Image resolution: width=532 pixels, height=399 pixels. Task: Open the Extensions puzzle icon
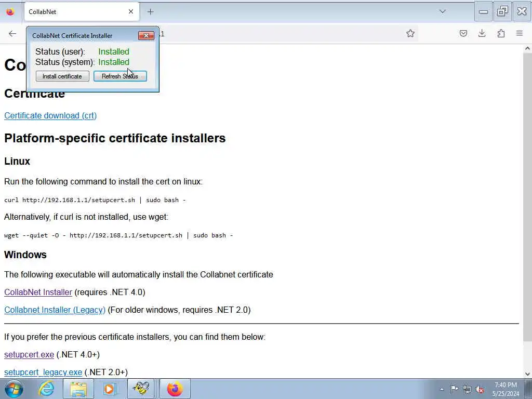tap(501, 33)
